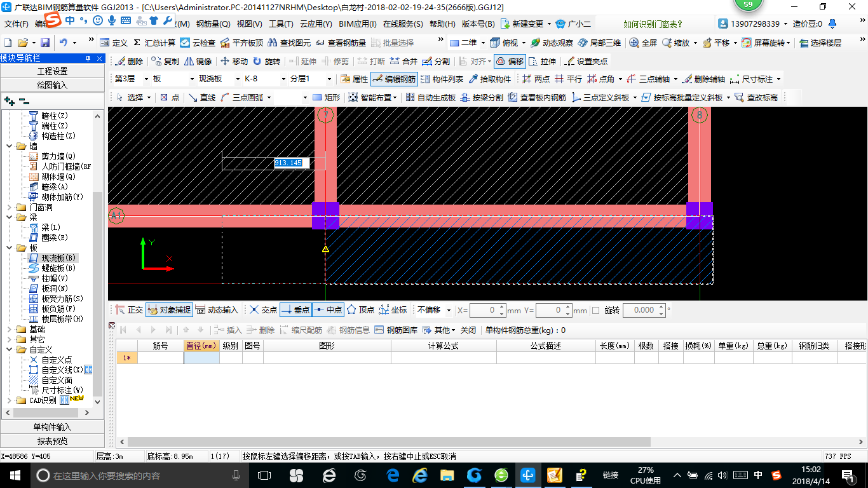868x488 pixels.
Task: Expand the 门窗洞 tree node
Action: pyautogui.click(x=9, y=207)
